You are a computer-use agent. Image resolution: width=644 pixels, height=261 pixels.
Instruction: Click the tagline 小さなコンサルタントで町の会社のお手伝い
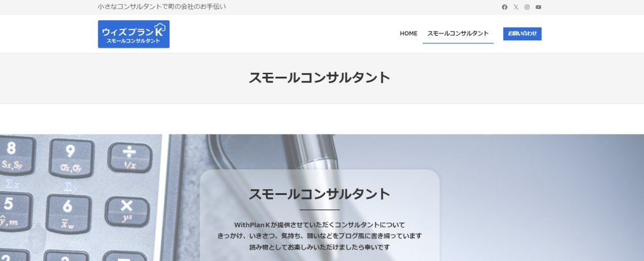click(162, 6)
